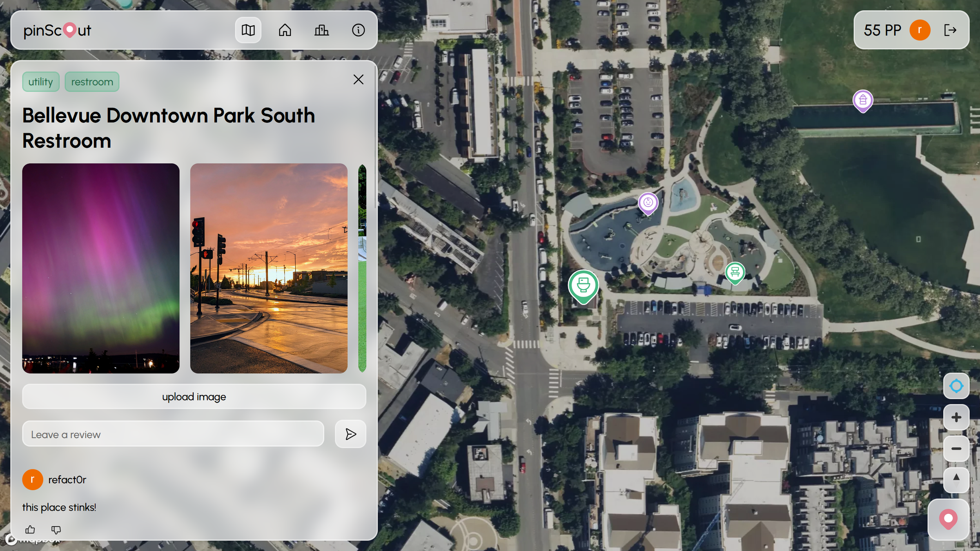
Task: Open the map view icon in the toolbar
Action: (x=248, y=30)
